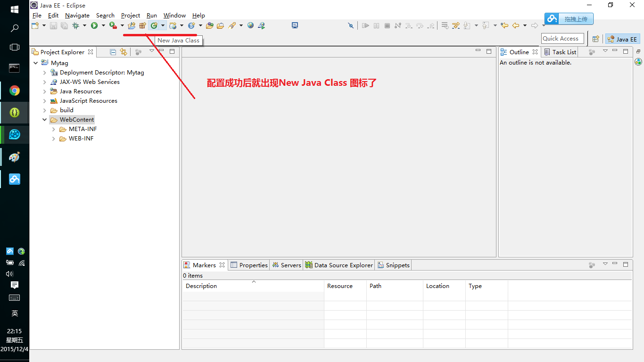Click the Quick Access input field

pyautogui.click(x=562, y=39)
